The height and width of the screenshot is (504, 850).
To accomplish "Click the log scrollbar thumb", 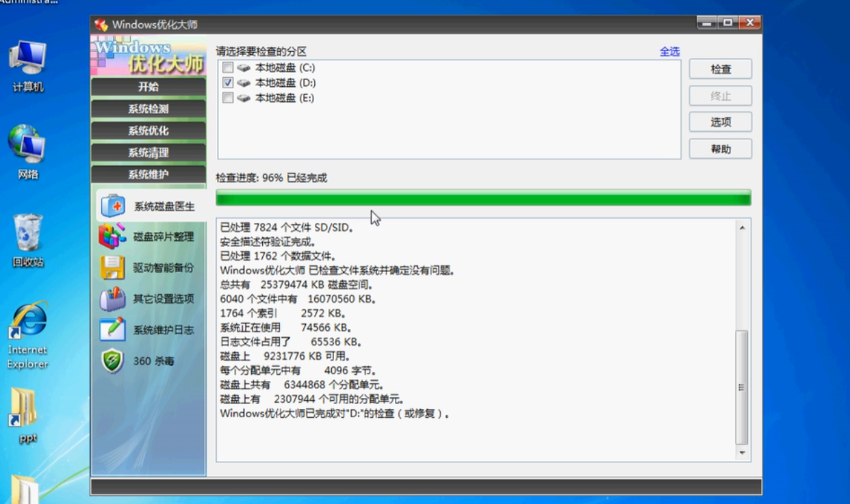I will click(x=742, y=387).
